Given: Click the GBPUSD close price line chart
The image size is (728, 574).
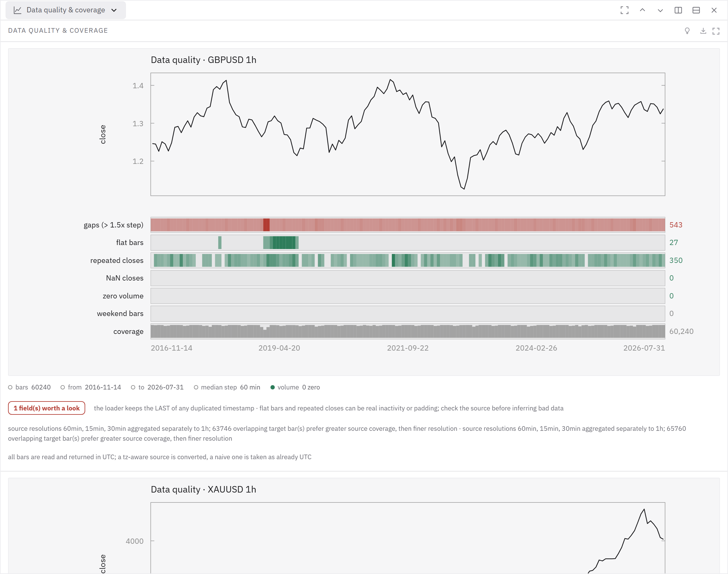Looking at the screenshot, I should [x=408, y=134].
